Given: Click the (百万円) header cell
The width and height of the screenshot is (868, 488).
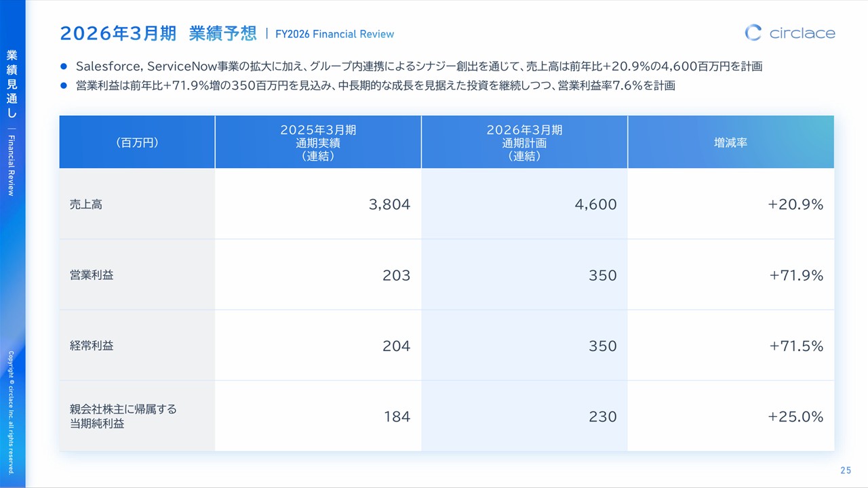Looking at the screenshot, I should pos(137,142).
